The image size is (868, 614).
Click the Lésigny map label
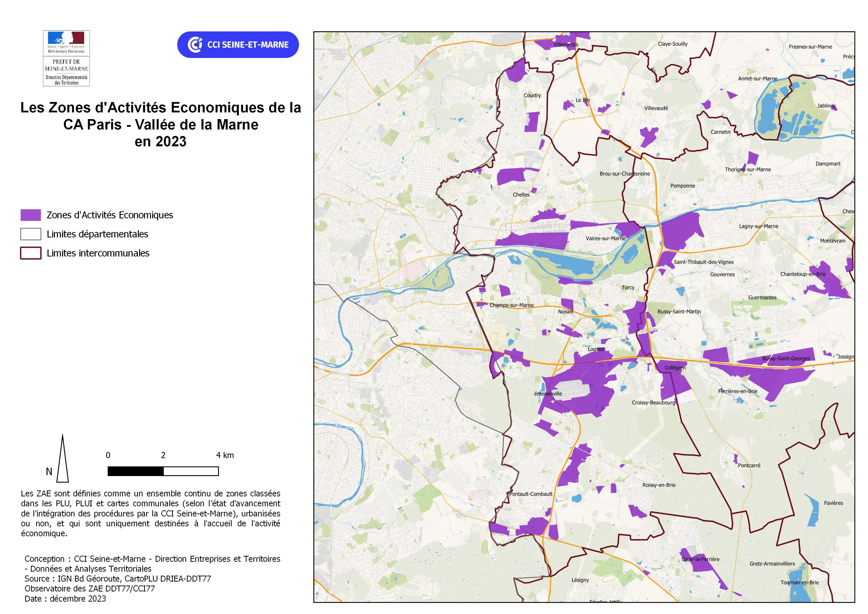580,580
